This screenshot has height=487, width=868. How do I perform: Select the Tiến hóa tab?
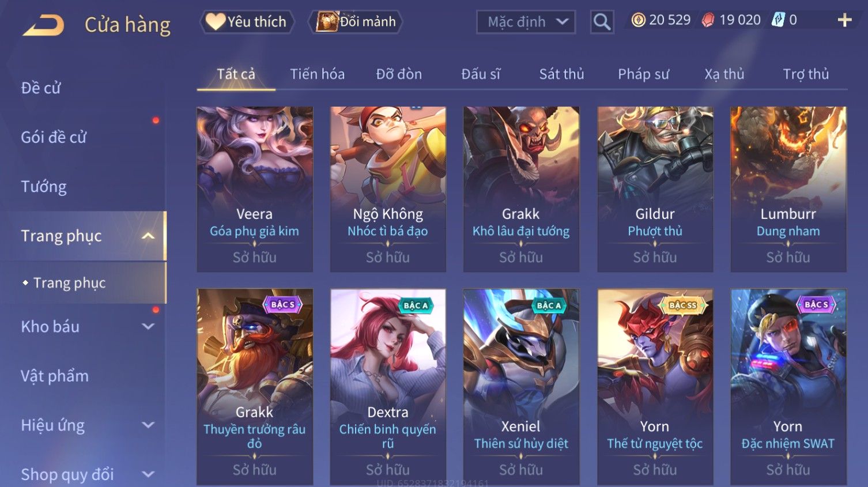[x=317, y=74]
